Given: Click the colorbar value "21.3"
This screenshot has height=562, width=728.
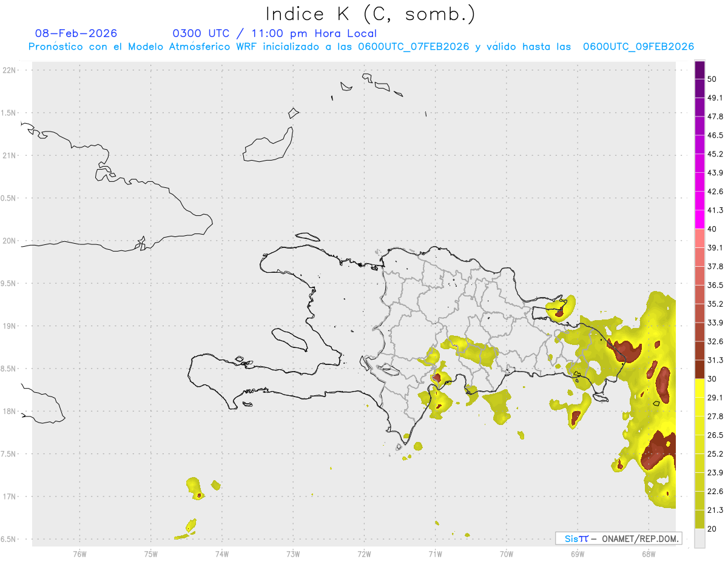Looking at the screenshot, I should click(x=715, y=510).
